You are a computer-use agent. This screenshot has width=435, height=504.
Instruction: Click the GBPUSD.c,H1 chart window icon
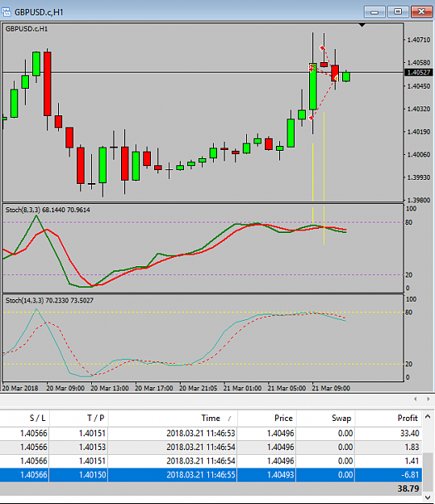tap(6, 12)
